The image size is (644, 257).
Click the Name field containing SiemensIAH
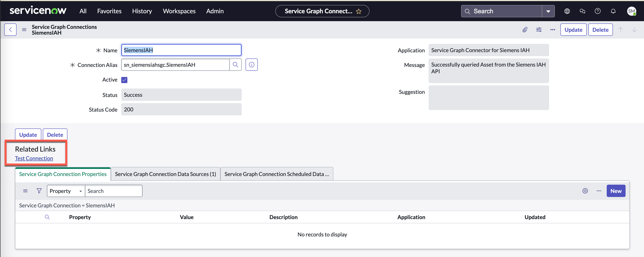(x=181, y=50)
